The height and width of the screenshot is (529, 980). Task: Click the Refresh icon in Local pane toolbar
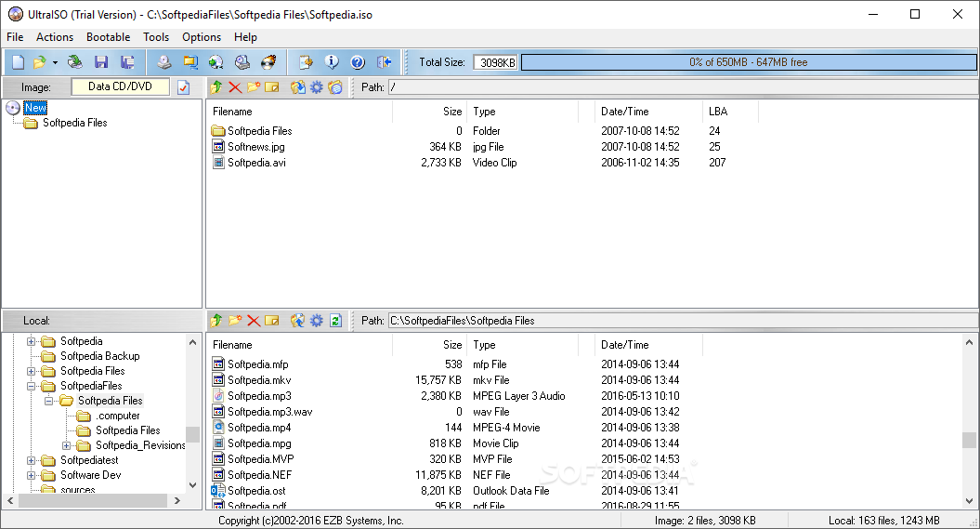pyautogui.click(x=335, y=320)
